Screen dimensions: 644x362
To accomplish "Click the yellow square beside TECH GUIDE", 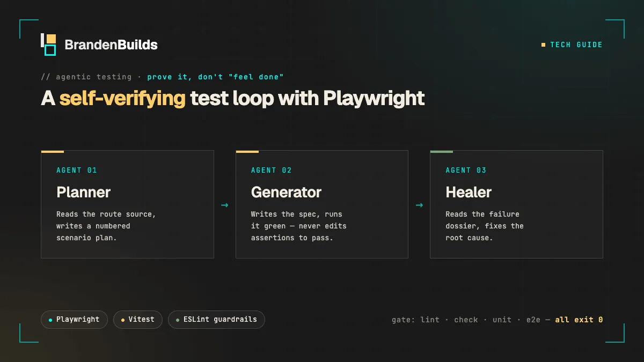I will pyautogui.click(x=543, y=45).
